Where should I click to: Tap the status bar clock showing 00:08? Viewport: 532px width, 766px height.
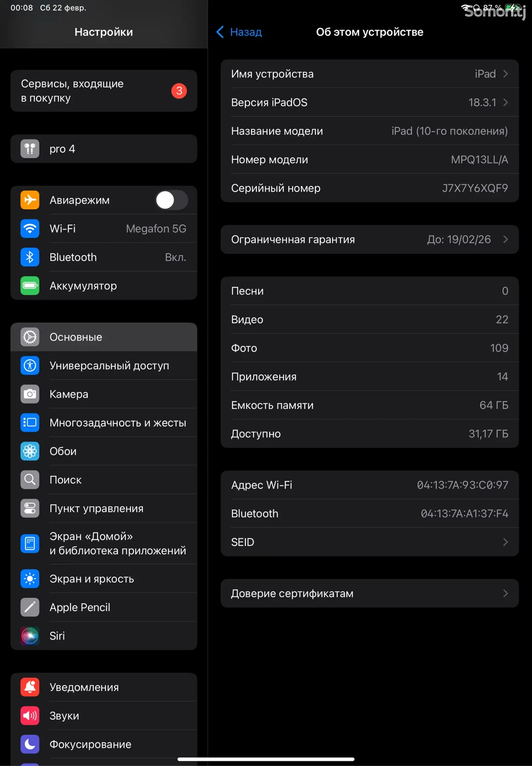[x=22, y=8]
